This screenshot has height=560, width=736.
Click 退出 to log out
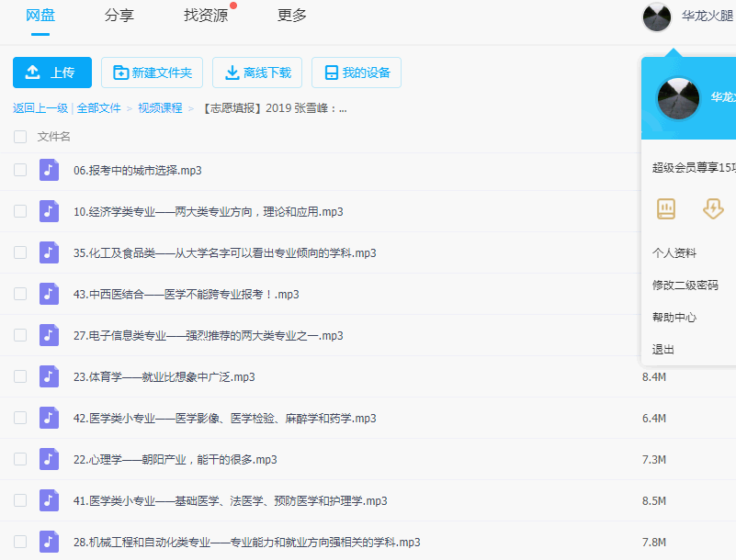coord(662,350)
